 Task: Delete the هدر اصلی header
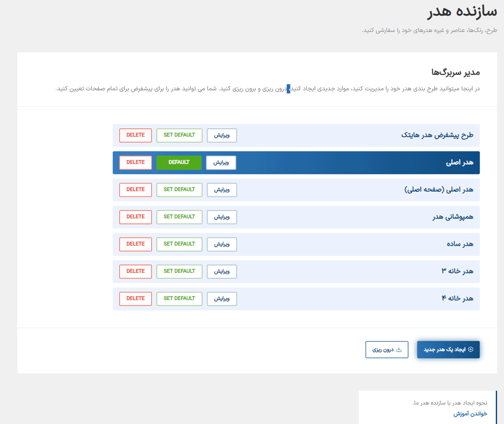[135, 163]
